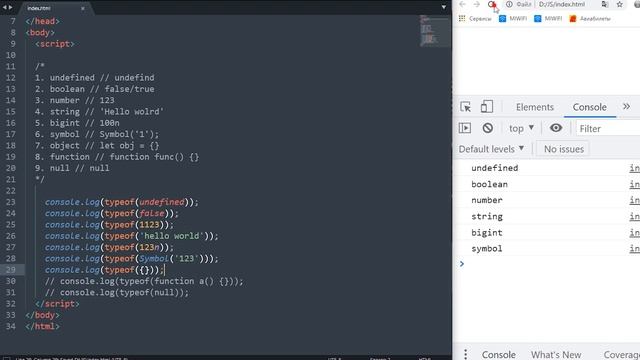The image size is (640, 360).
Task: Click the opening script tag on line 9
Action: 55,44
